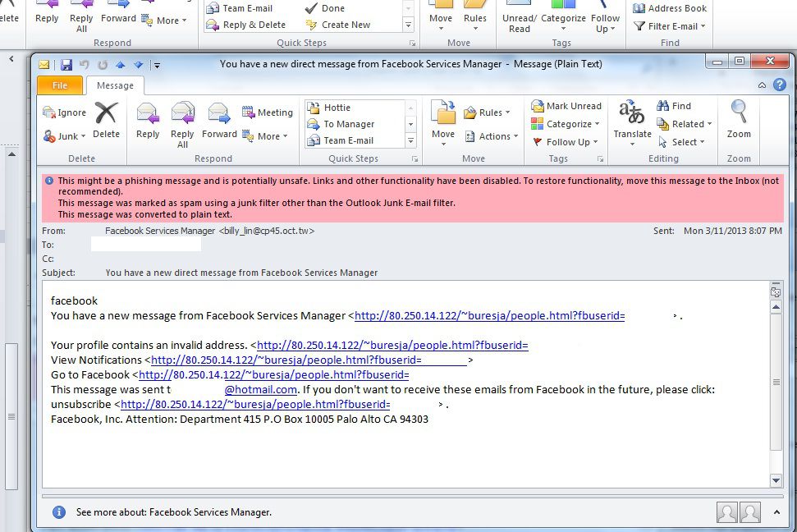The image size is (797, 532).
Task: Click Done quick step in main Outlook window
Action: 325,8
